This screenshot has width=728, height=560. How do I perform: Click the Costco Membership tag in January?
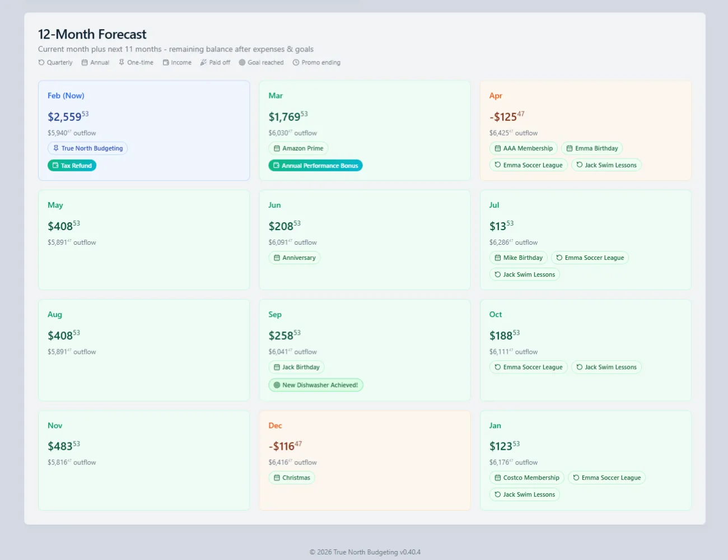(x=527, y=478)
